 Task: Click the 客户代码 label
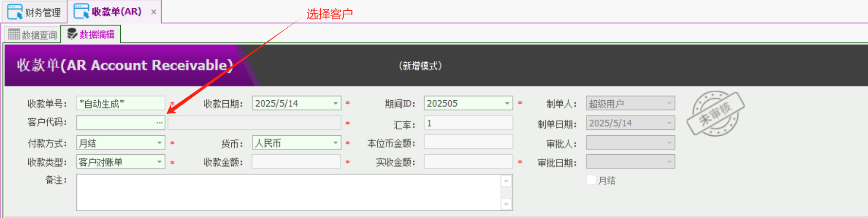coord(47,122)
